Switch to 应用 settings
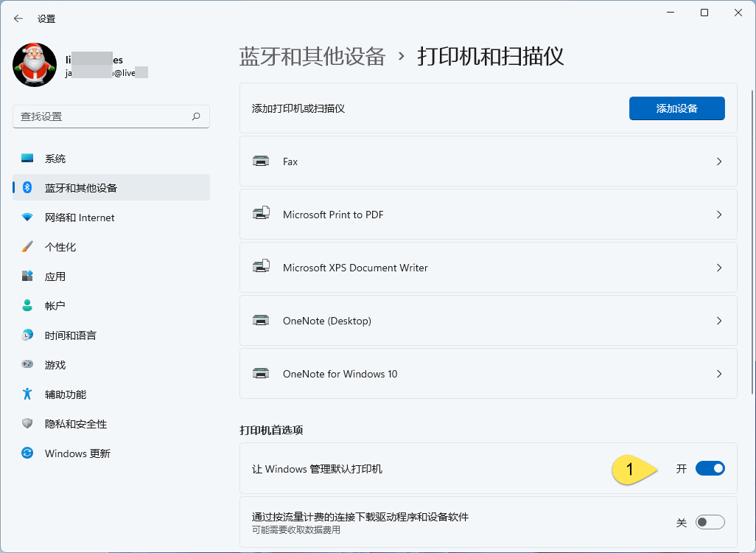756x553 pixels. [111, 276]
